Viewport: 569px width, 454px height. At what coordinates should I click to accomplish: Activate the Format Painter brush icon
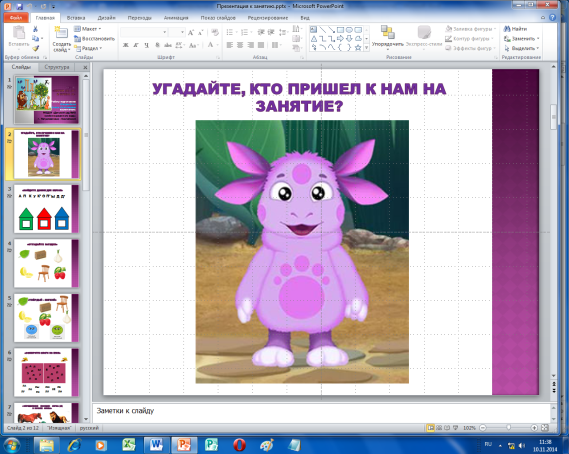(x=35, y=48)
